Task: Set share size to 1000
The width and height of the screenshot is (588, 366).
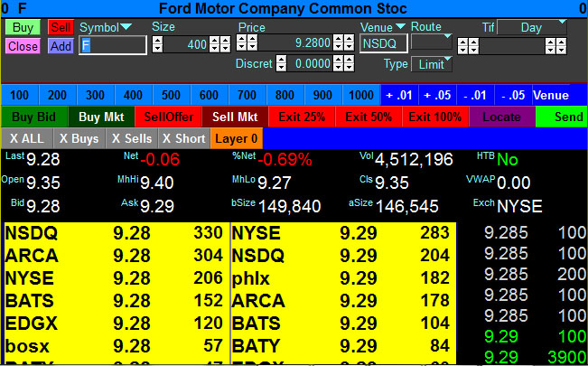Action: [361, 95]
